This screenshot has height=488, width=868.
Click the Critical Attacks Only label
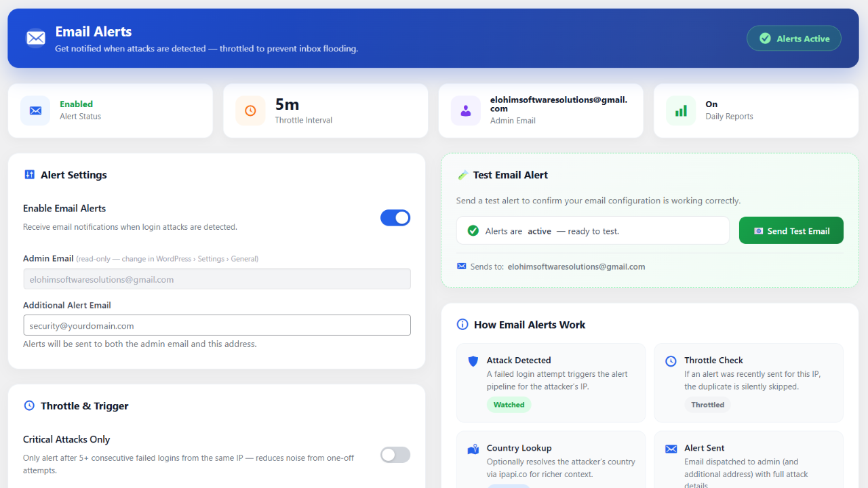coord(66,439)
